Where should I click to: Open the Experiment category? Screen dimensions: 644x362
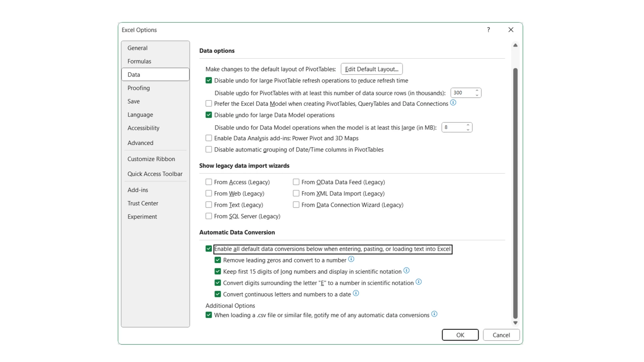[x=155, y=216]
